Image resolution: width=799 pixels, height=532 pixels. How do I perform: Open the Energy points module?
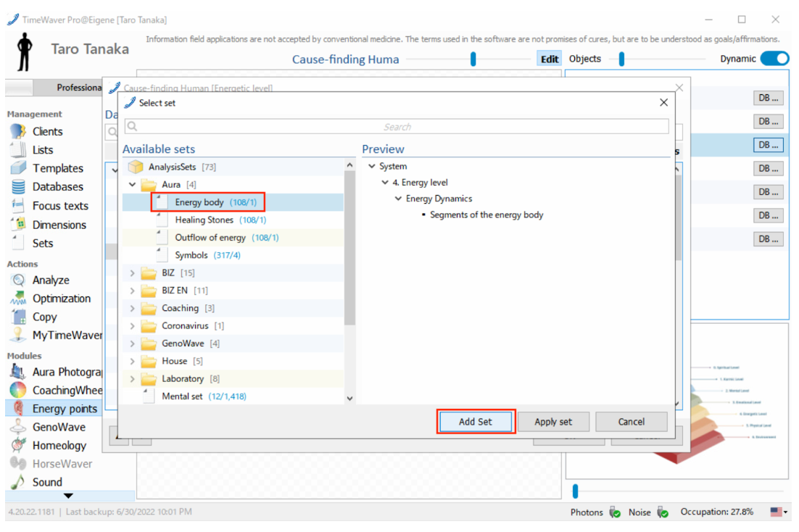pyautogui.click(x=65, y=408)
